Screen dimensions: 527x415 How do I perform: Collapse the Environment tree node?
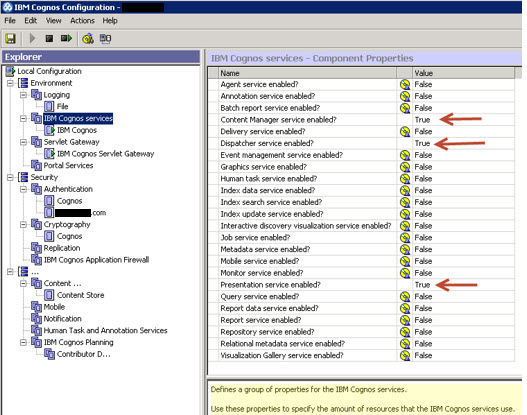click(10, 83)
